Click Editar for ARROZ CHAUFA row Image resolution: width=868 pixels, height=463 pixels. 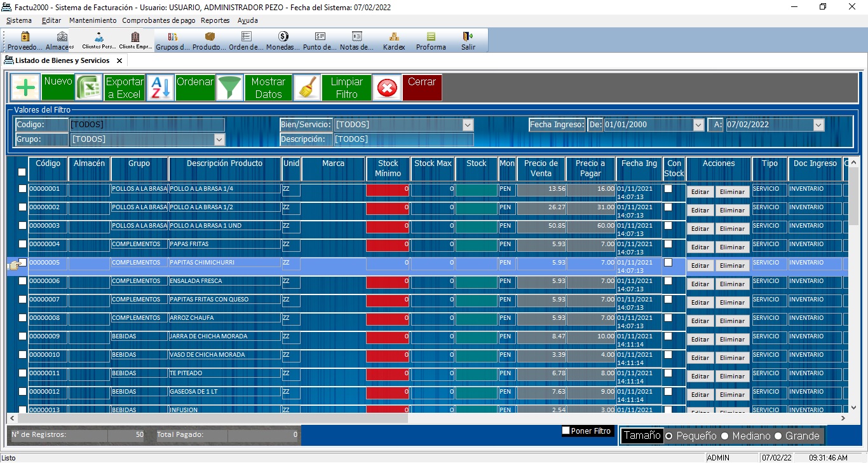[700, 321]
